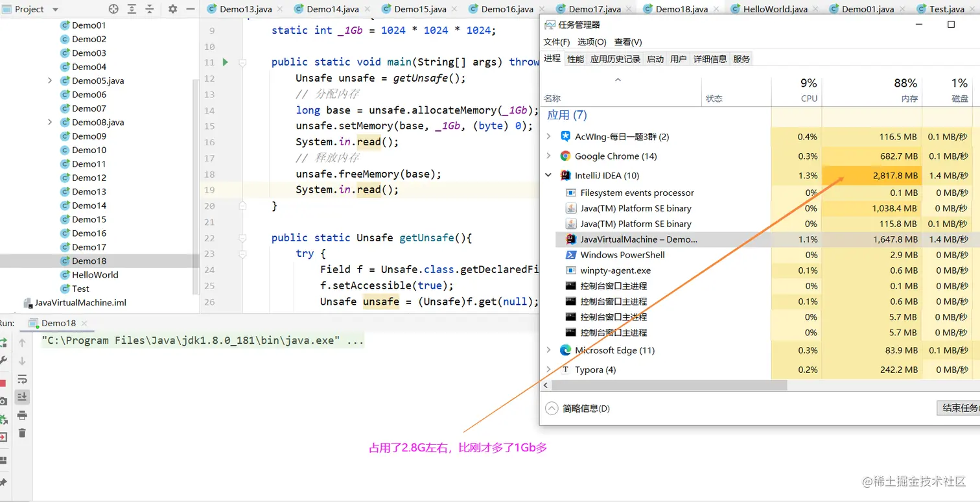The image size is (980, 502).
Task: Open 文件(F) menu in Task Manager
Action: click(x=557, y=42)
